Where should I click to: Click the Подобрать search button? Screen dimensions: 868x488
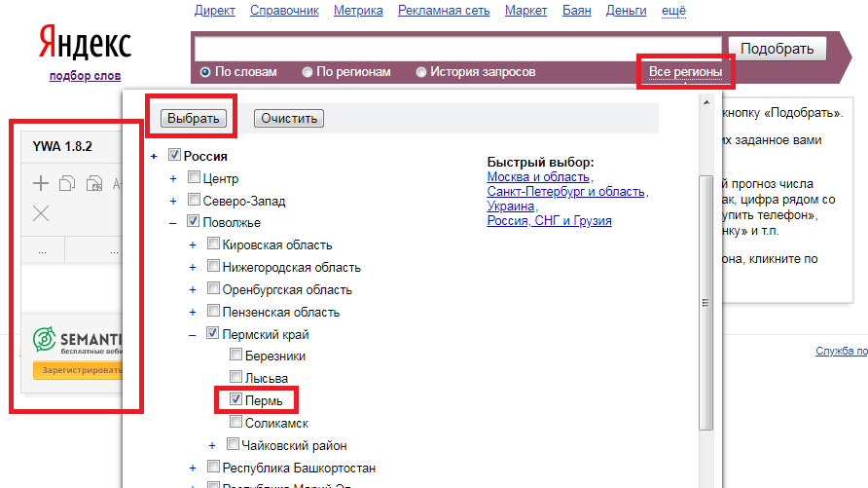[778, 49]
